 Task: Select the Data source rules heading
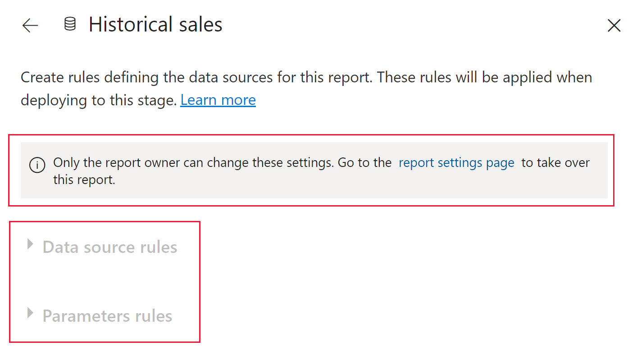coord(109,247)
